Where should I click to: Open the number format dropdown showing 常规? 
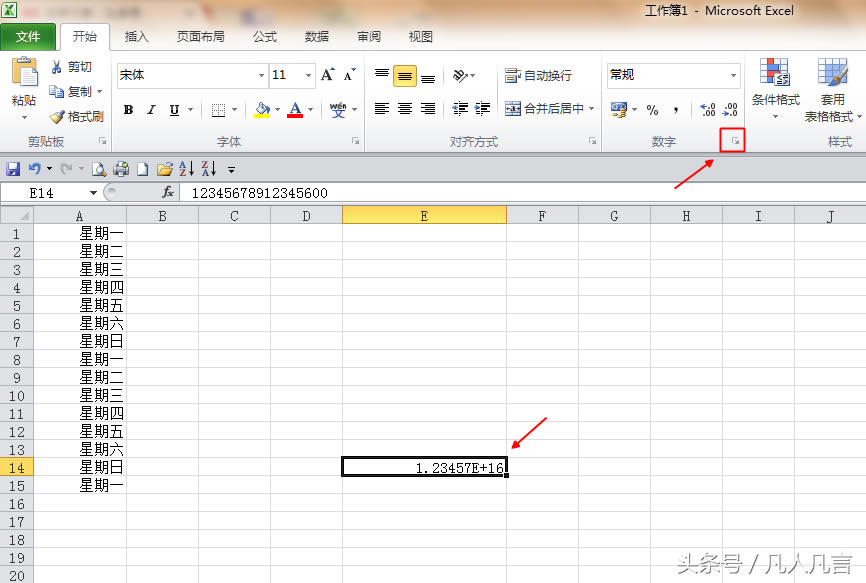coord(733,75)
